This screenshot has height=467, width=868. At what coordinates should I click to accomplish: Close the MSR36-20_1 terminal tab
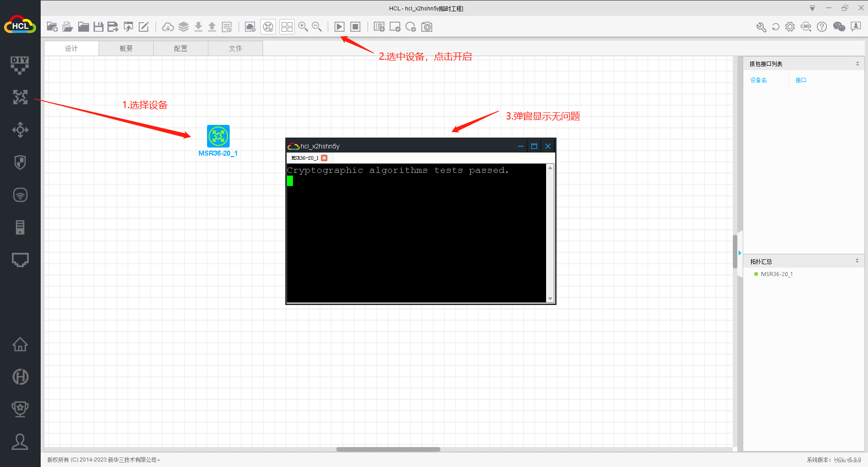(324, 158)
